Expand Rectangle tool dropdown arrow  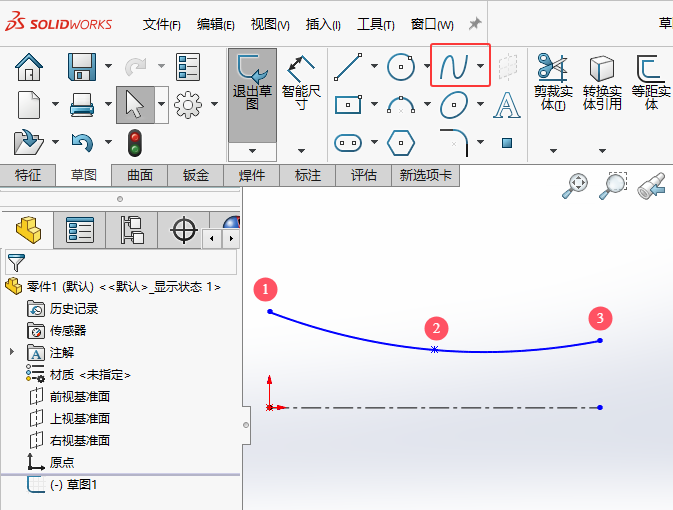tap(374, 104)
